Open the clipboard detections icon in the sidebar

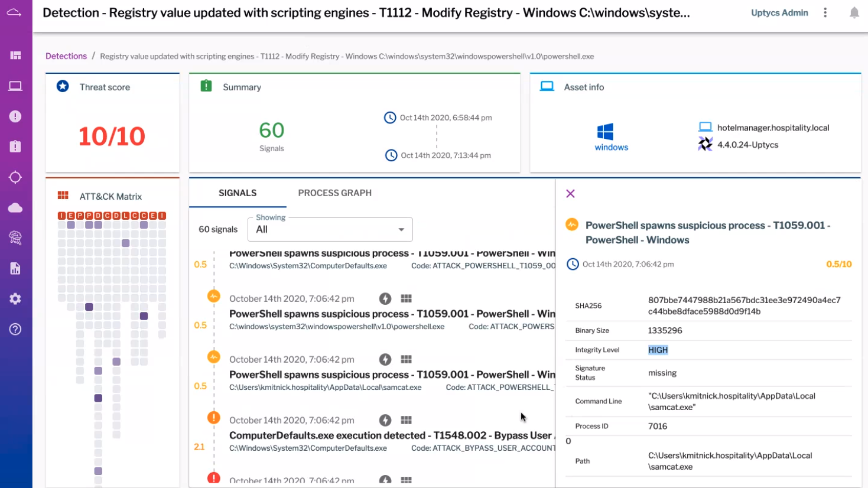pos(15,147)
